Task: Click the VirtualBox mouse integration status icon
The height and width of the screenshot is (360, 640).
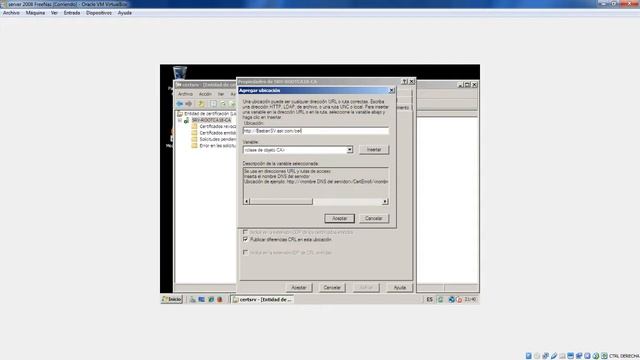Action: pos(596,356)
